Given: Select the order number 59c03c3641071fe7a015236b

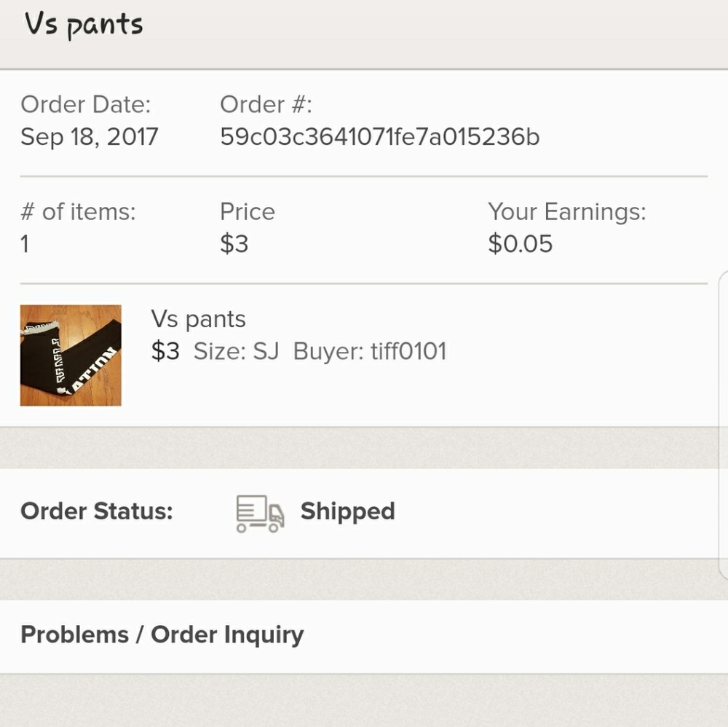Looking at the screenshot, I should coord(381,137).
